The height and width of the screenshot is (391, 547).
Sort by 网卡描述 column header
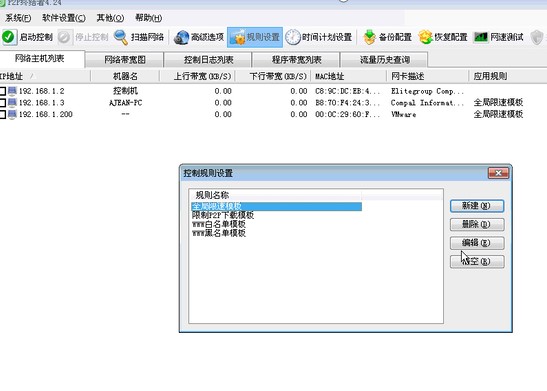427,76
